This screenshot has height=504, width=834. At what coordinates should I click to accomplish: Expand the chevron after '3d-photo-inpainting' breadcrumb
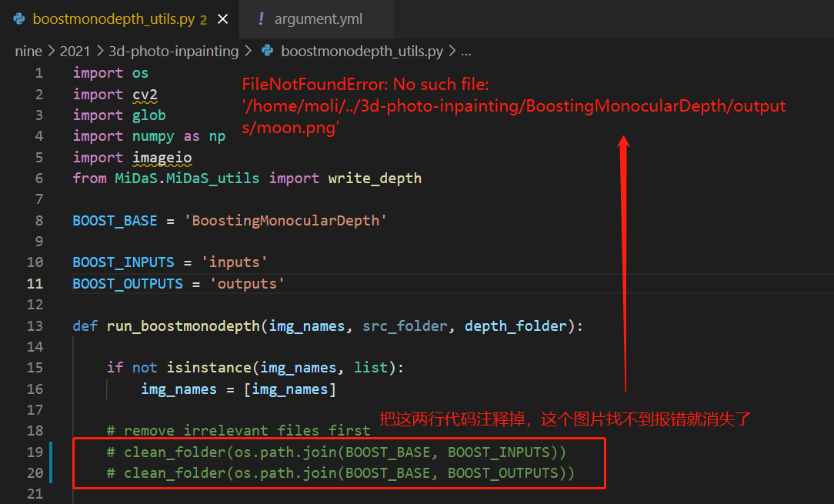coord(249,51)
